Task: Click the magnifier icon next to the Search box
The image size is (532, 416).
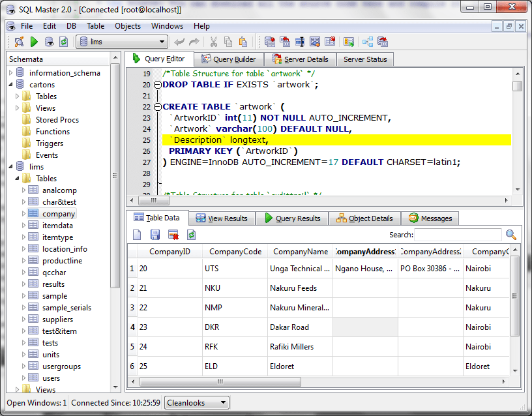Action: 510,235
